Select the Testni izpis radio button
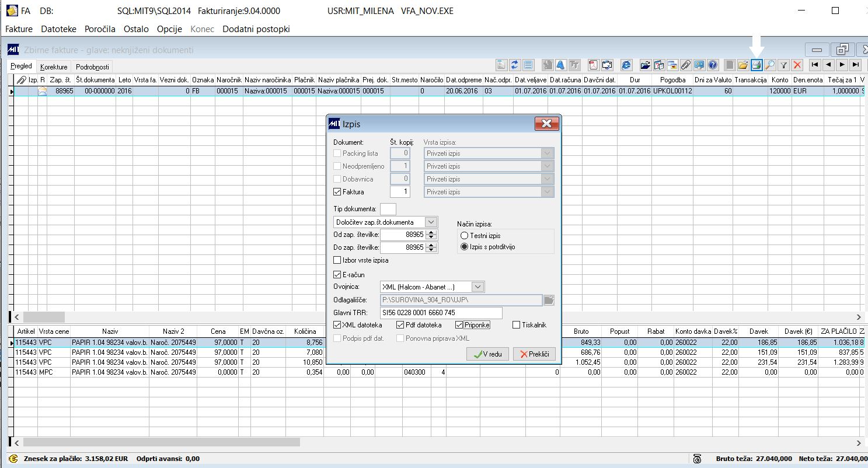 (x=465, y=236)
